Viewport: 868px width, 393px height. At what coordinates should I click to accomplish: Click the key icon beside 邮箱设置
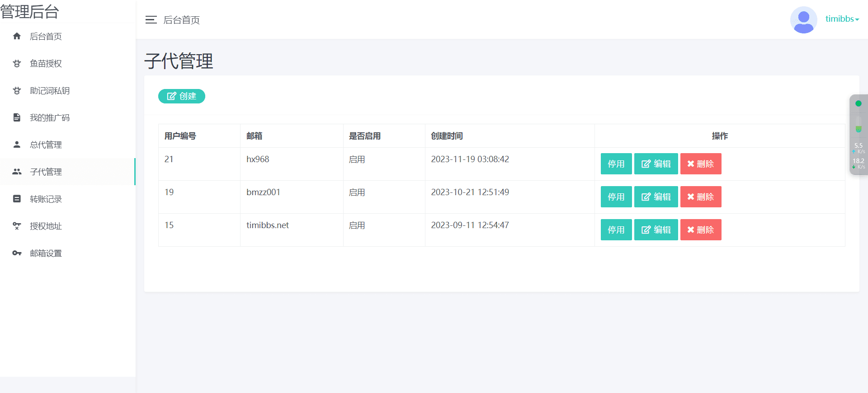[x=17, y=253]
